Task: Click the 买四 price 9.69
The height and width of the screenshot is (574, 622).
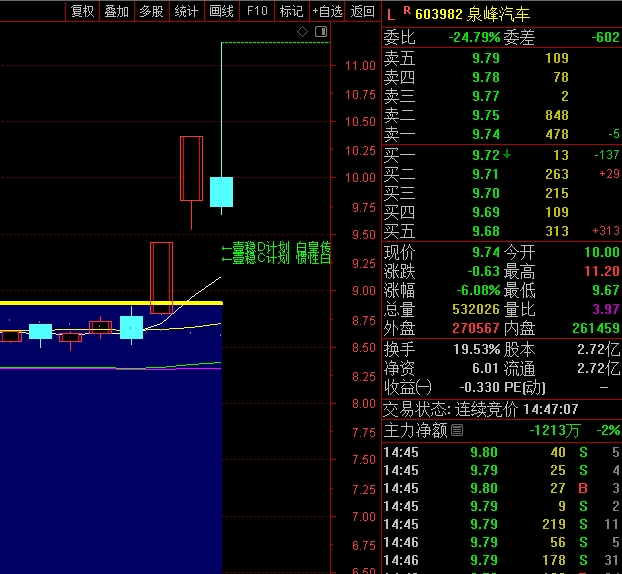Action: (486, 212)
